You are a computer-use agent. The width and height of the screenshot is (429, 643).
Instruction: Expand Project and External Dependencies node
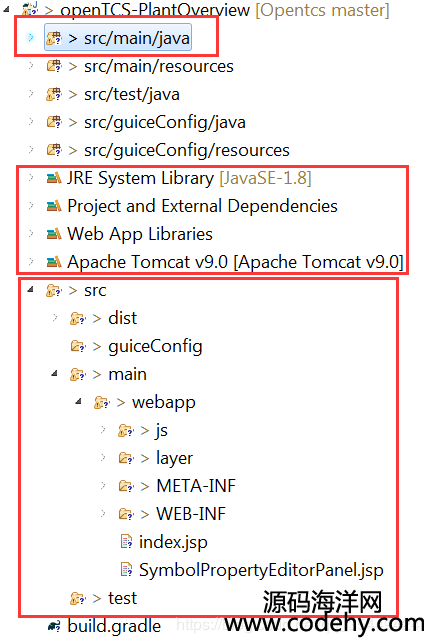[31, 206]
